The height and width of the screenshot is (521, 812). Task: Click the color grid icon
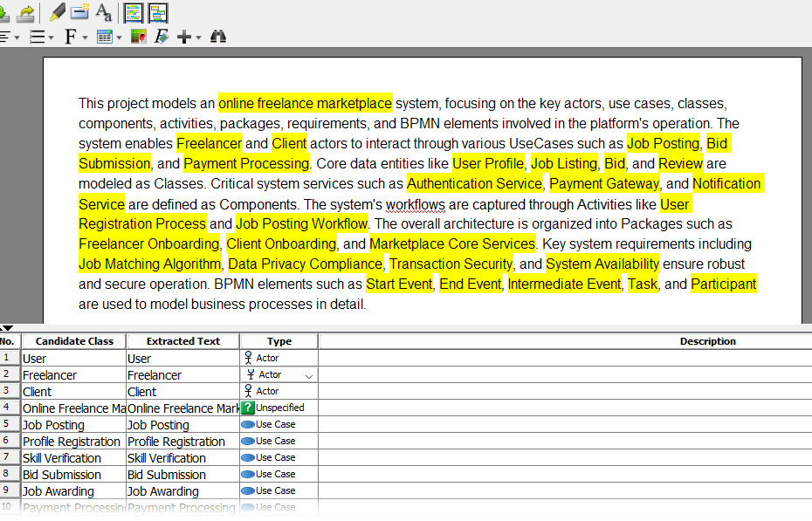[138, 37]
